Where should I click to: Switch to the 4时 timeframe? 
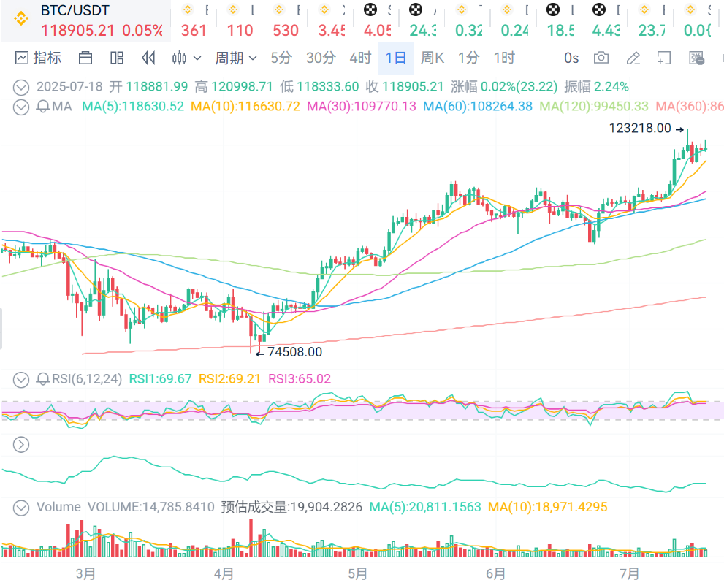[360, 58]
